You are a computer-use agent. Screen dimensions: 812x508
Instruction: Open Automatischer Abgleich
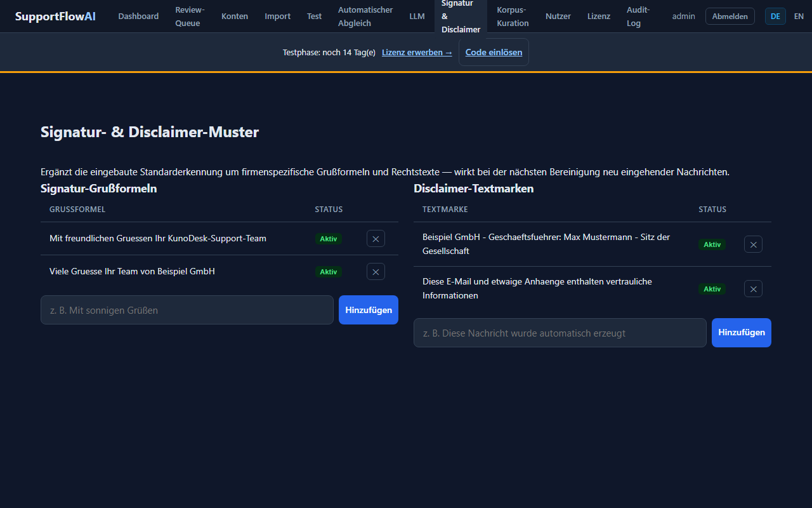(x=365, y=17)
